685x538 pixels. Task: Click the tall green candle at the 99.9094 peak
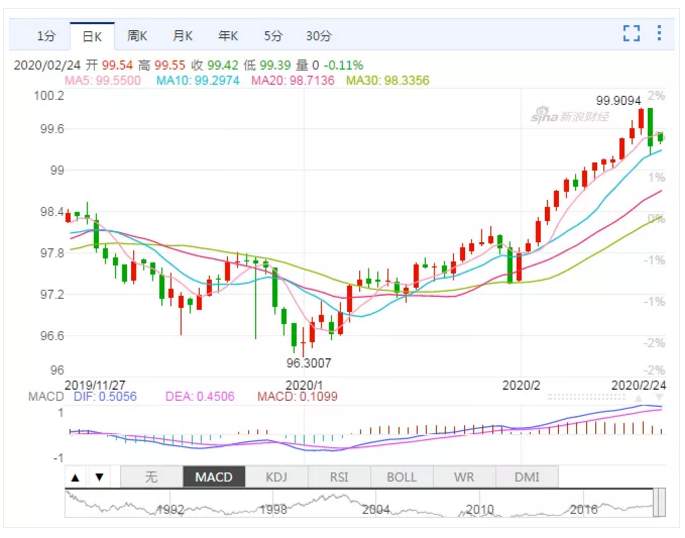click(650, 127)
